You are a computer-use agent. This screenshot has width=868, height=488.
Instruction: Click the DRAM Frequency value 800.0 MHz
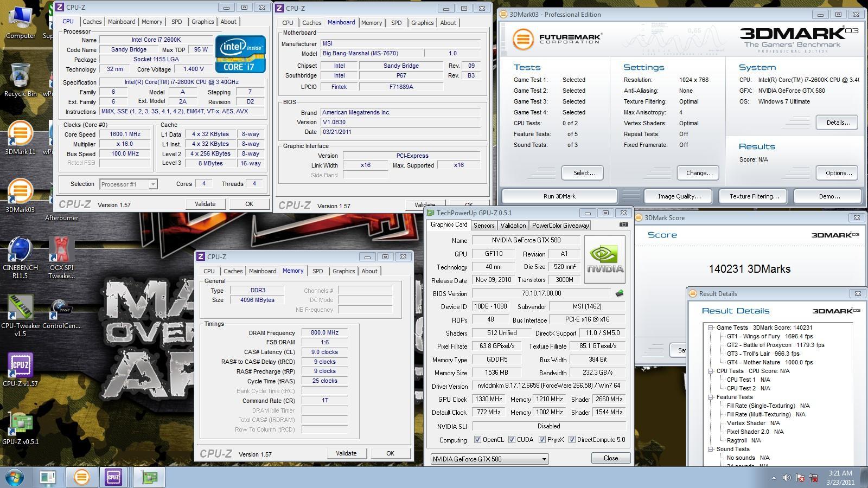tap(324, 333)
